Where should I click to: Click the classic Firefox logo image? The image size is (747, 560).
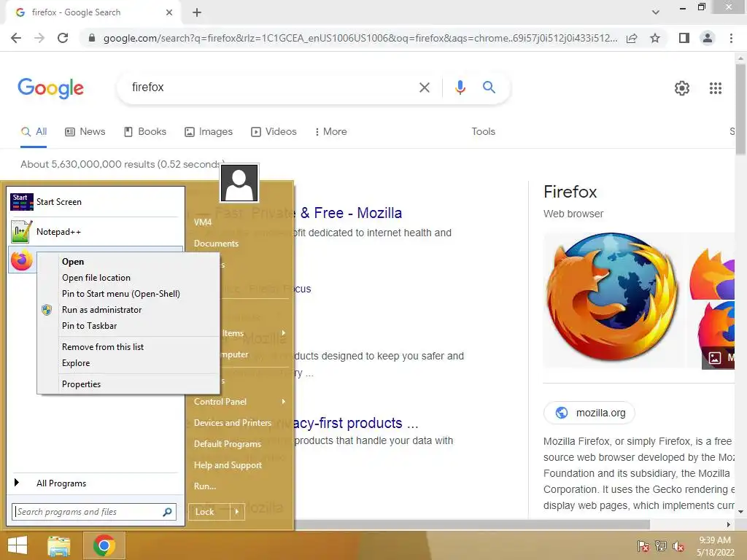(613, 300)
